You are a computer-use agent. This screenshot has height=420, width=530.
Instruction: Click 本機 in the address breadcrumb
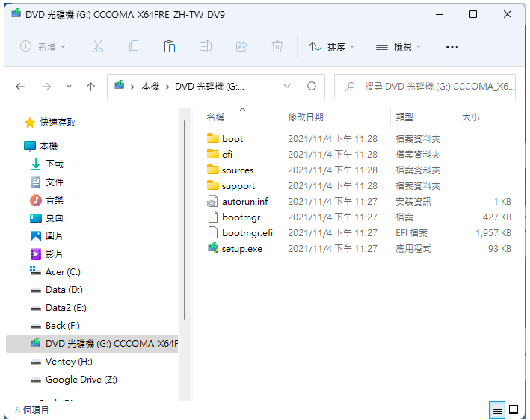150,87
